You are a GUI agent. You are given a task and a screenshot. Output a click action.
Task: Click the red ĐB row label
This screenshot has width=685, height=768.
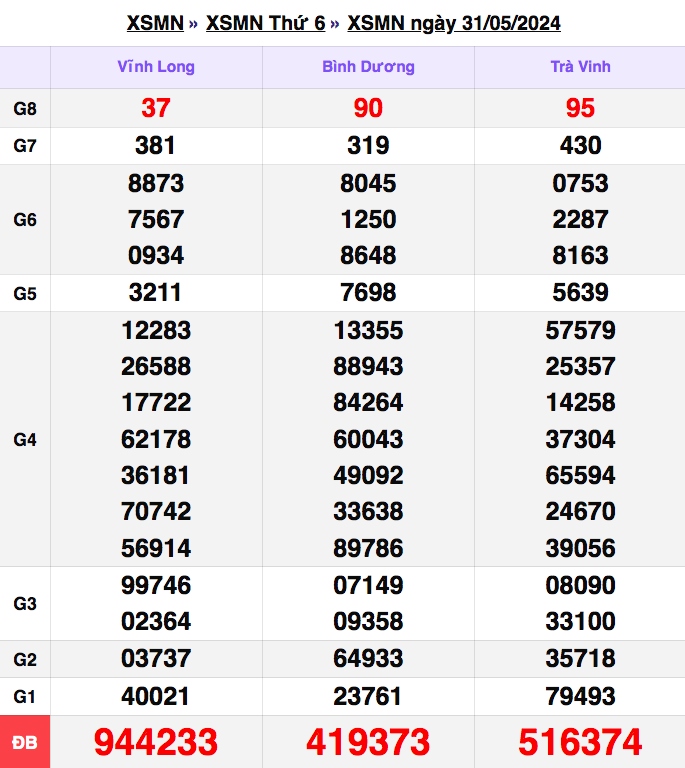[x=25, y=742]
